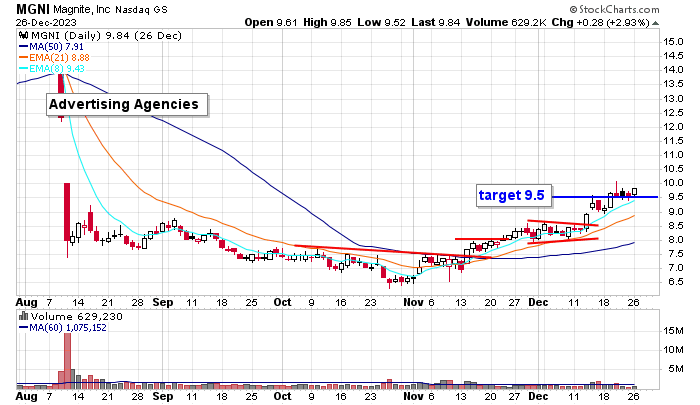The image size is (700, 405).
Task: Click the Chg +0.28 (+2.93%) value
Action: point(600,22)
